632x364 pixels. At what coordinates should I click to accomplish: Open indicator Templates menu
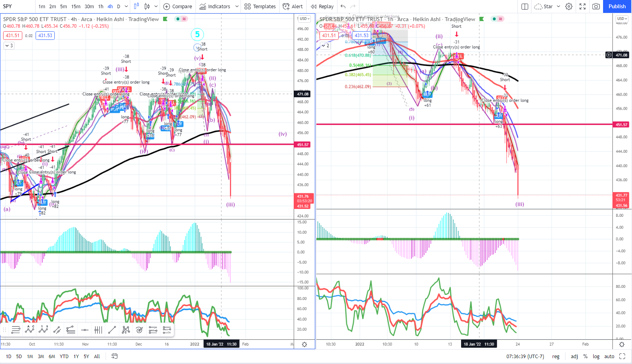(260, 6)
